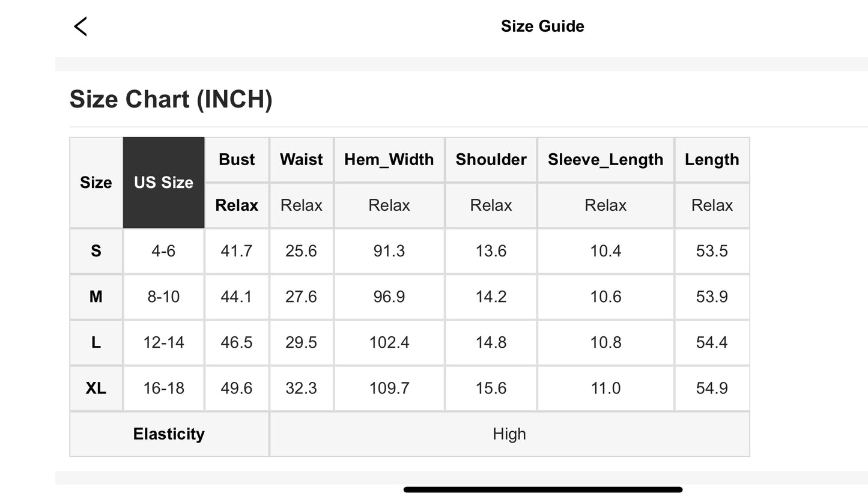Tap the Shoulder header cell
Screen dimensions: 868x502
click(491, 160)
